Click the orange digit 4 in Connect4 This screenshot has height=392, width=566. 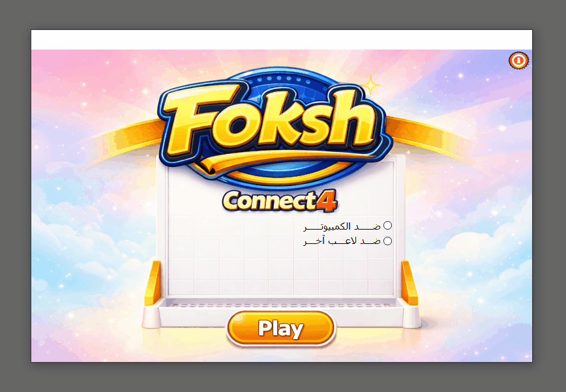(x=327, y=201)
